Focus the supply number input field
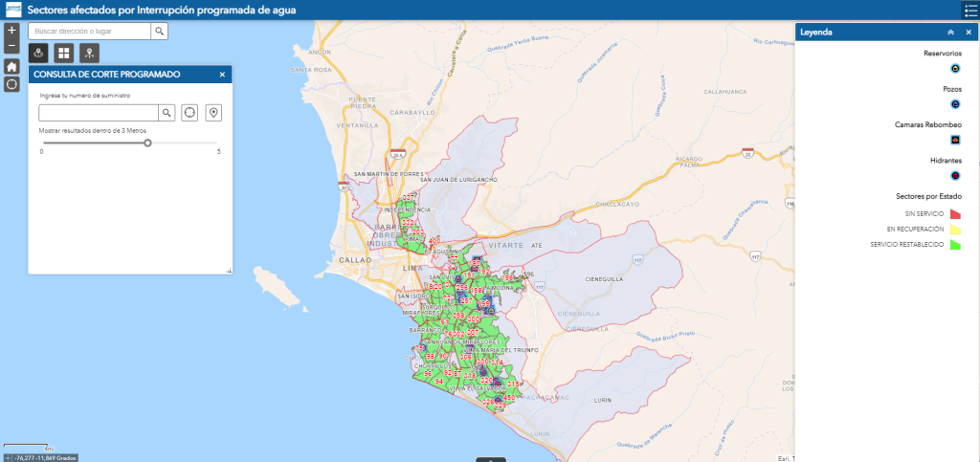 (x=98, y=113)
